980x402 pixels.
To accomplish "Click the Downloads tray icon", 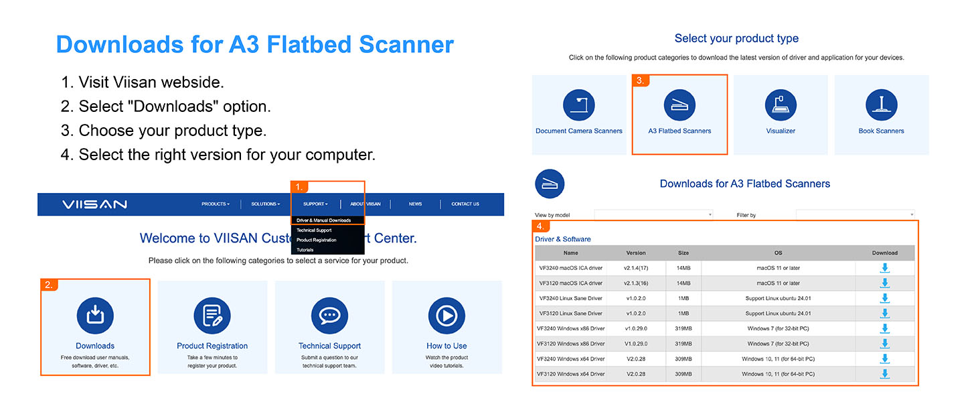I will (x=95, y=316).
